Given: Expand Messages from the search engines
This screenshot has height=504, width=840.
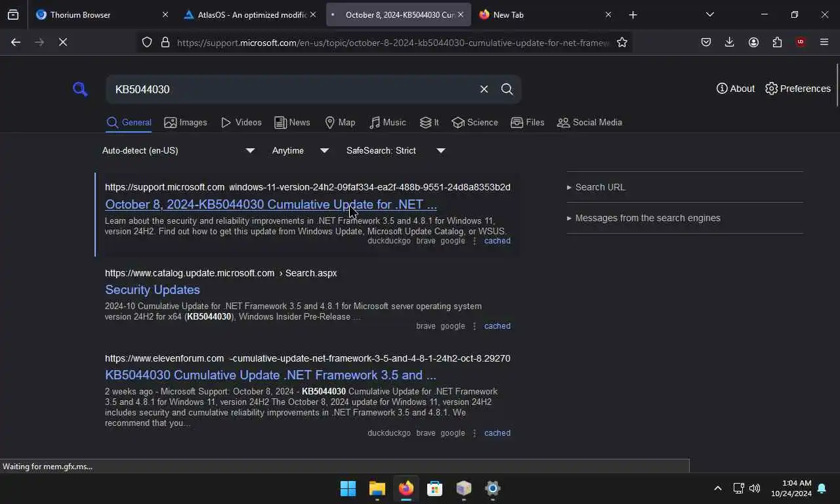Looking at the screenshot, I should 643,218.
